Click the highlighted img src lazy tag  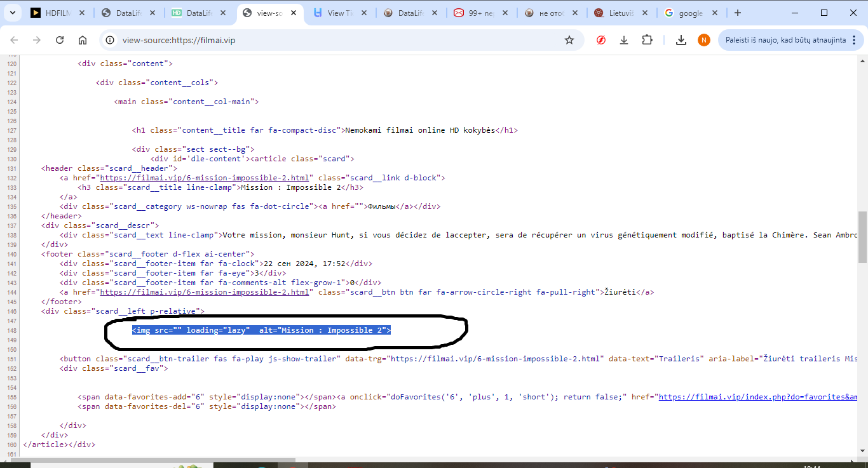(261, 330)
